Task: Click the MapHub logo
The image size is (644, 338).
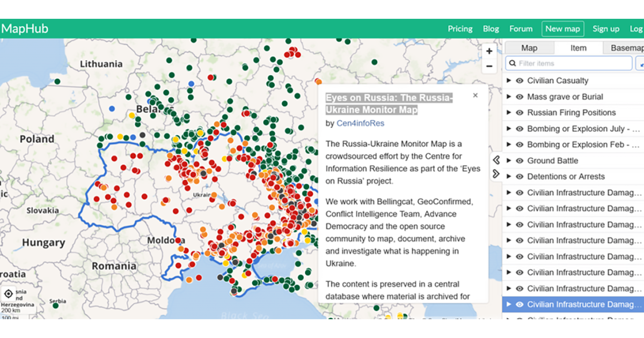Action: (24, 28)
